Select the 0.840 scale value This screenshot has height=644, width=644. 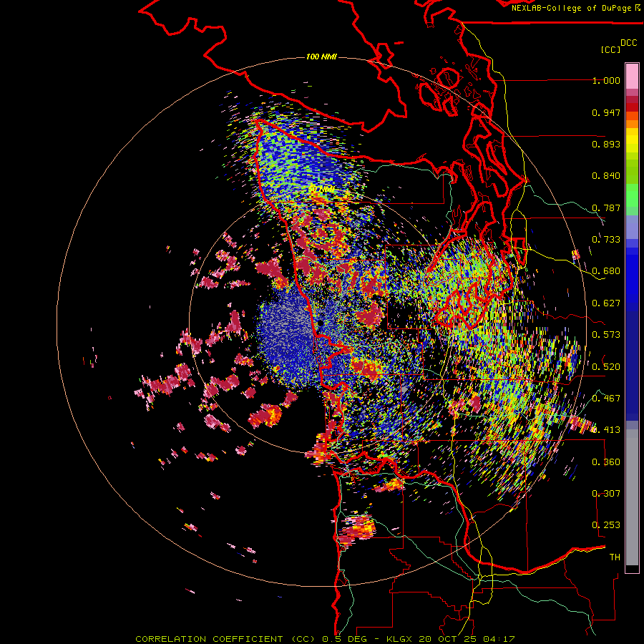tap(606, 176)
